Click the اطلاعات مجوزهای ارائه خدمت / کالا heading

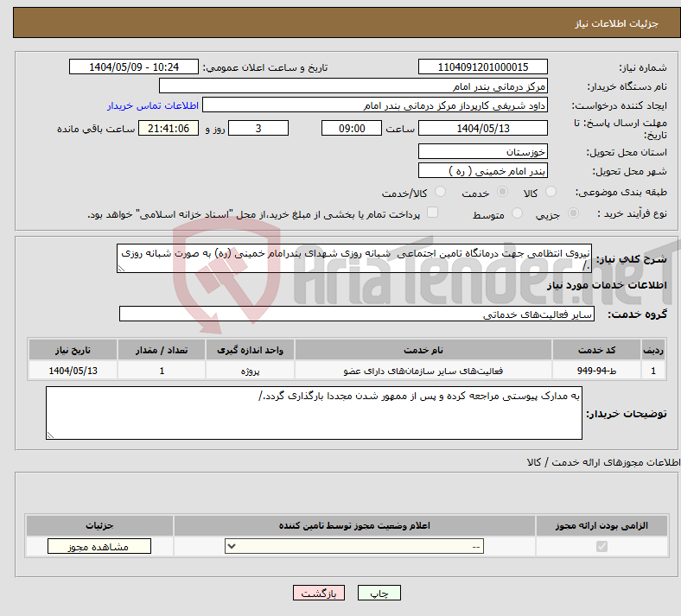(604, 462)
